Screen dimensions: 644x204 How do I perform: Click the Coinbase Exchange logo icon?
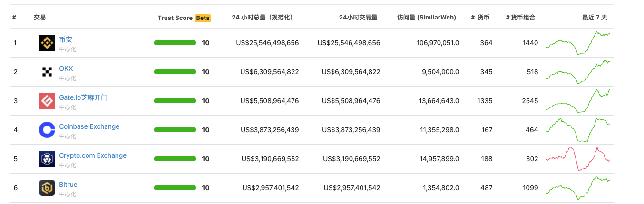(47, 130)
